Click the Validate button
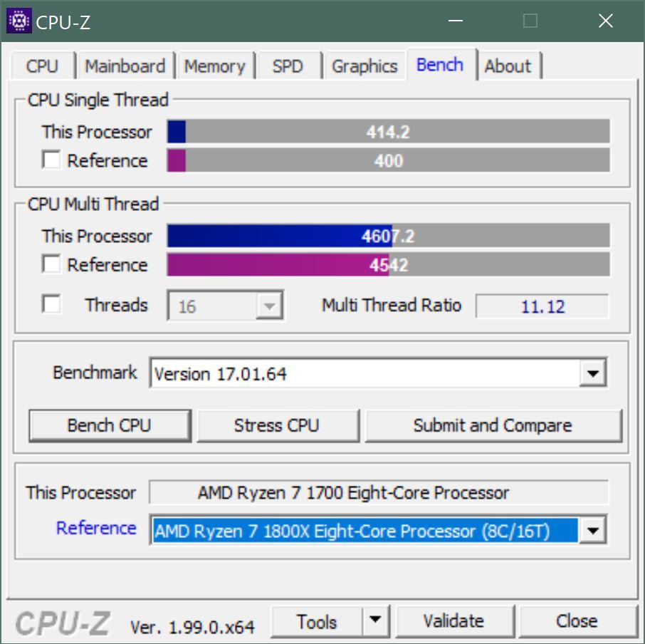The width and height of the screenshot is (645, 644). point(454,621)
